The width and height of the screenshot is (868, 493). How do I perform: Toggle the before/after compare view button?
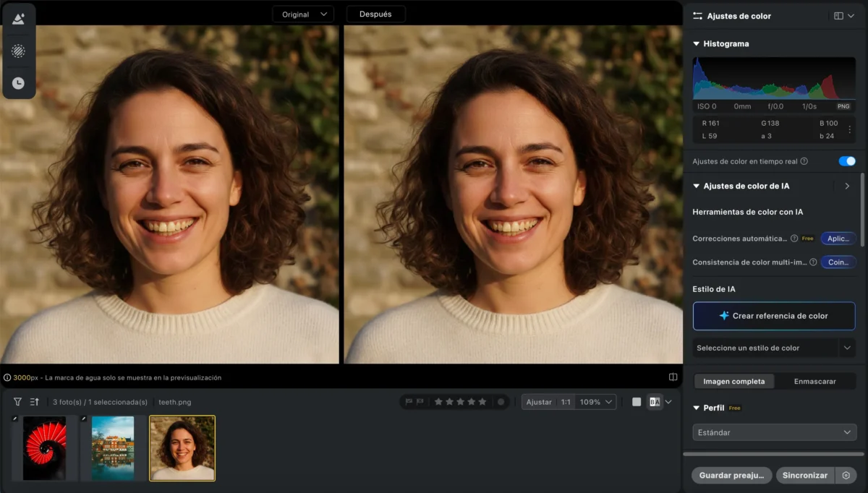point(655,402)
